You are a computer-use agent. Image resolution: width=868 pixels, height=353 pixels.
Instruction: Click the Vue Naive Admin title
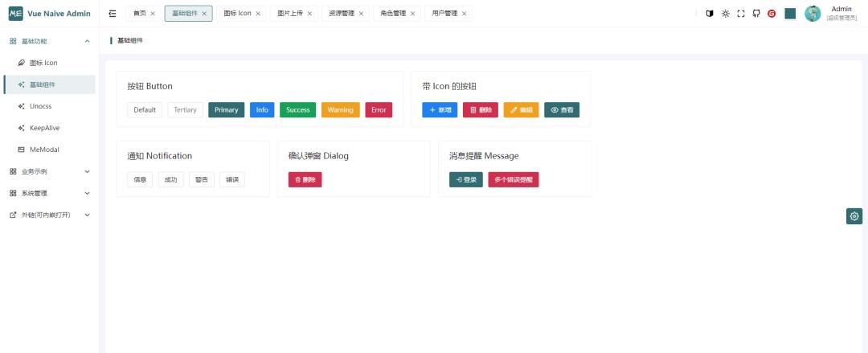(x=59, y=14)
